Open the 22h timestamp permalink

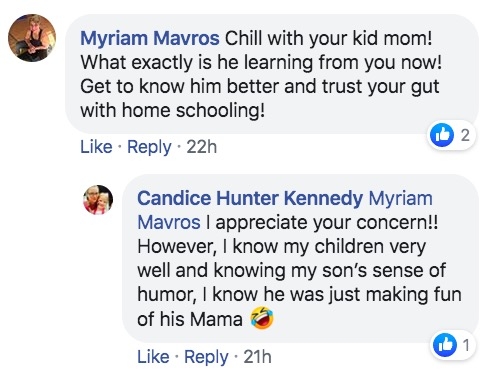[202, 147]
